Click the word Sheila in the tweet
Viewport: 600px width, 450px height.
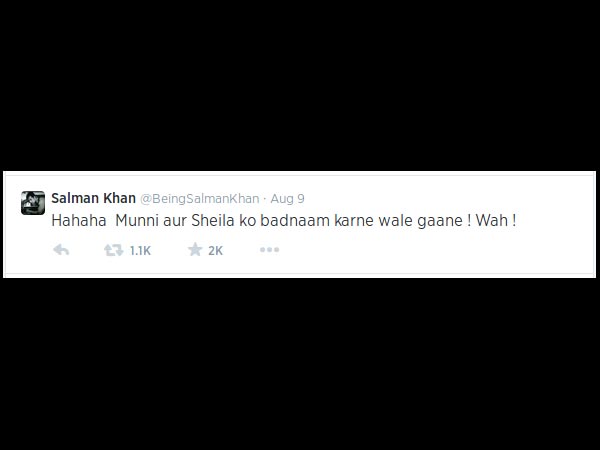(213, 221)
